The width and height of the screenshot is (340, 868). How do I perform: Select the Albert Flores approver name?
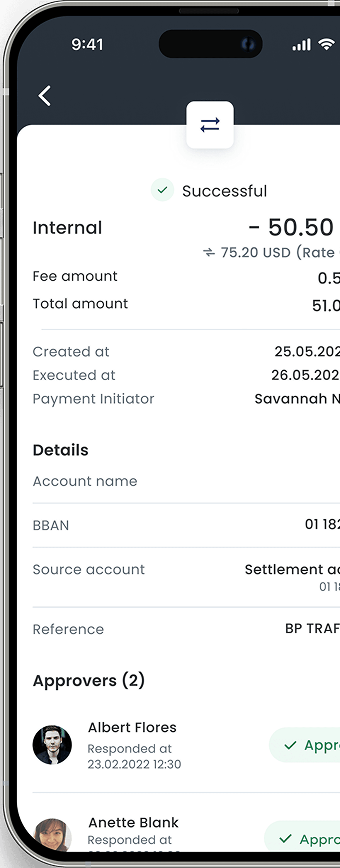(132, 728)
